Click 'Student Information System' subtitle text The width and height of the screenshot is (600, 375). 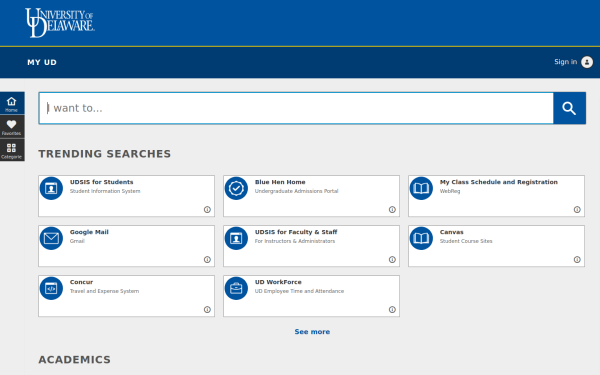click(105, 191)
